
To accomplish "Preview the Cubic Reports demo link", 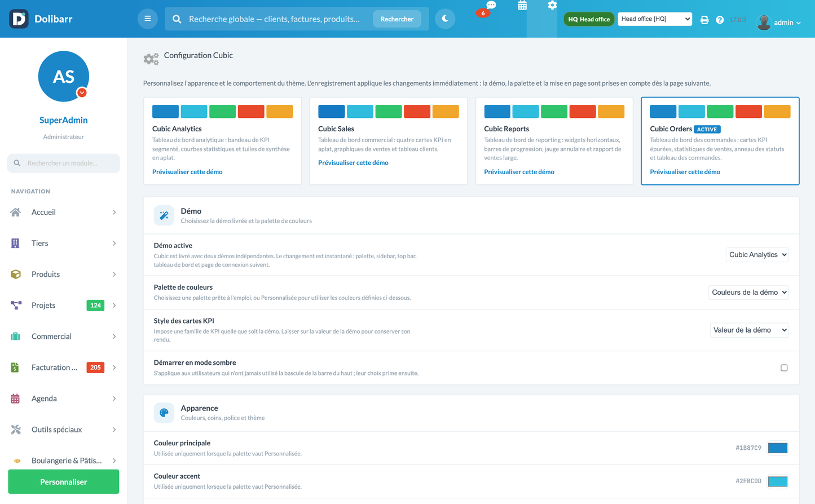I will click(x=519, y=172).
